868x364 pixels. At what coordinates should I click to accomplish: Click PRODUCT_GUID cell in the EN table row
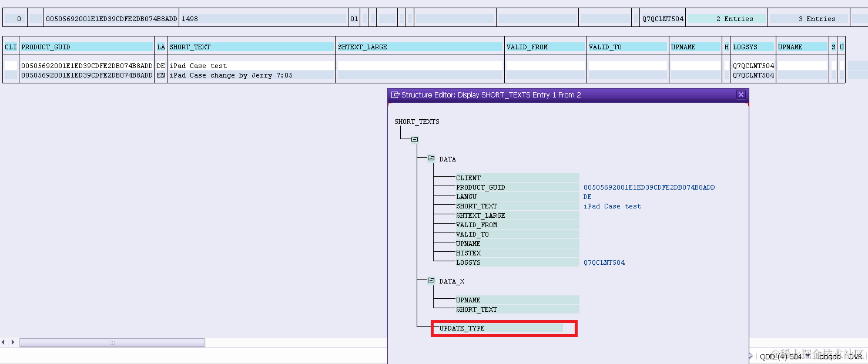[86, 75]
